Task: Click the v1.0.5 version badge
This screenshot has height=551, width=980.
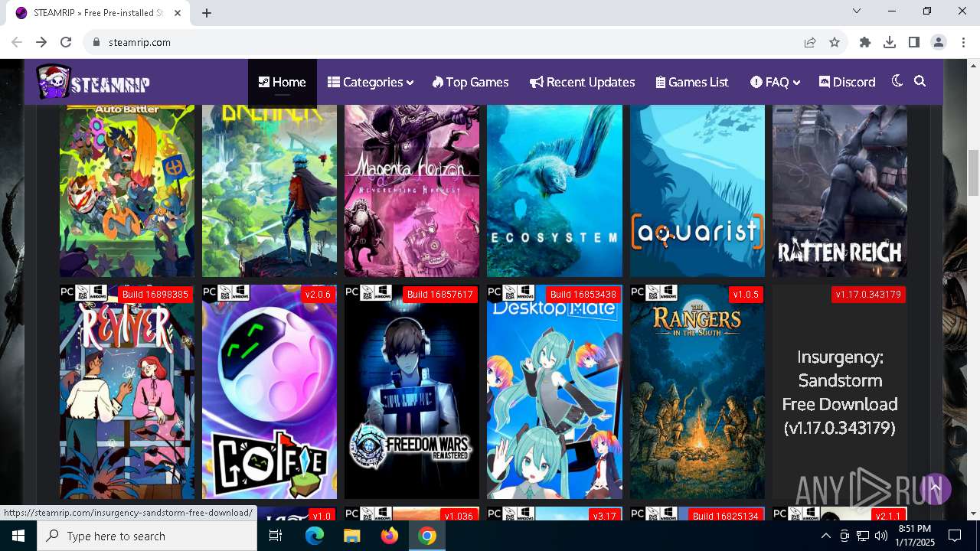Action: [x=746, y=295]
